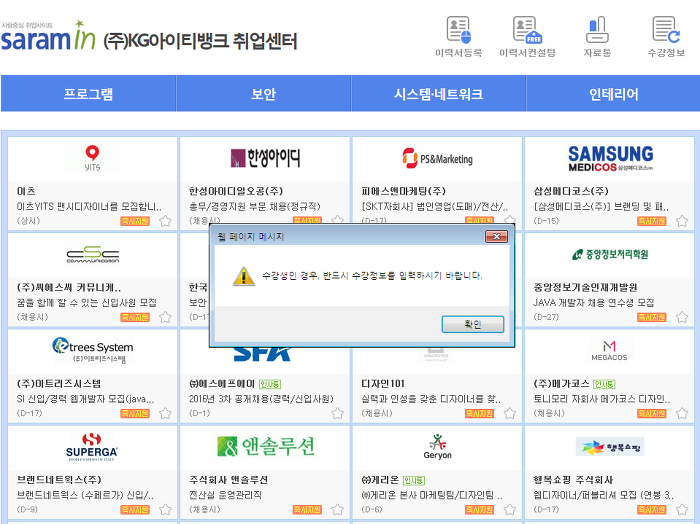The width and height of the screenshot is (700, 524).
Task: Open SI 신입/경력 웹개발자 모집 posting
Action: pos(85,399)
